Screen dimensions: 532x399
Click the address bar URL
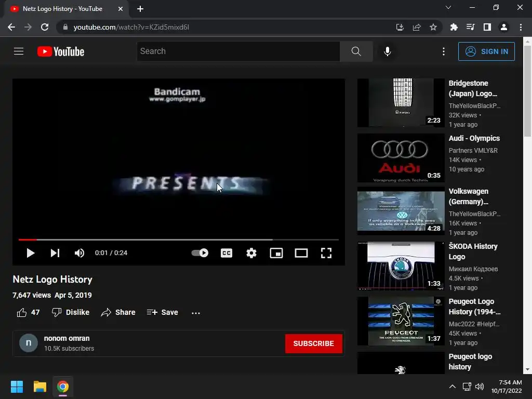click(x=131, y=27)
